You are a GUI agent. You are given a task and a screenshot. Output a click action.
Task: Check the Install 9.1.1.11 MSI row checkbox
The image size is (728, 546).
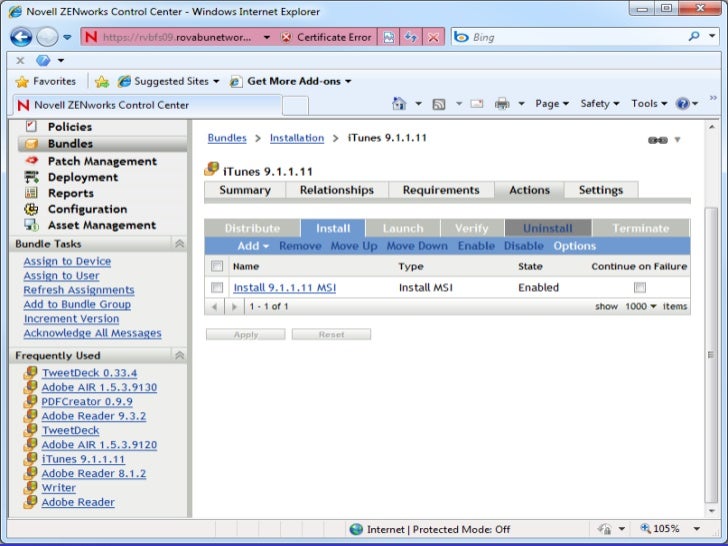coord(217,287)
